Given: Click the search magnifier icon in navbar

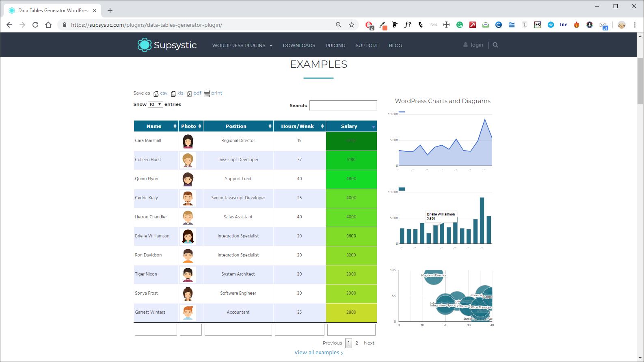Looking at the screenshot, I should [x=495, y=45].
